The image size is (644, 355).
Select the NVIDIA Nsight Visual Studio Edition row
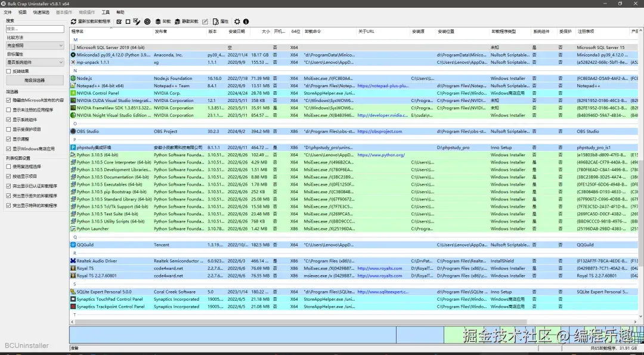354,116
